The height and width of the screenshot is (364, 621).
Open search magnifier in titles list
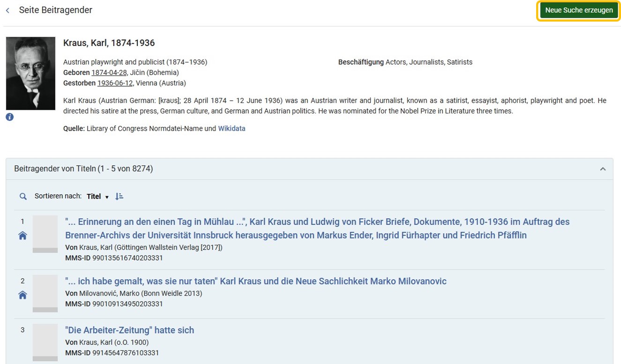coord(23,196)
